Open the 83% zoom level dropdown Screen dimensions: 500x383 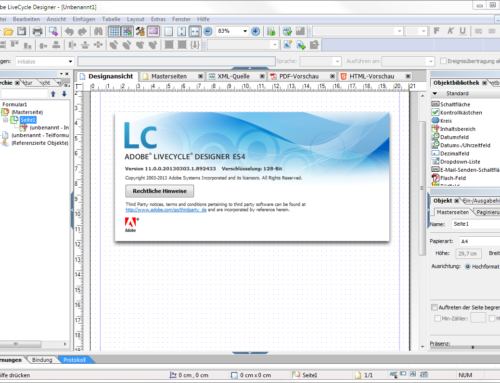[x=245, y=31]
